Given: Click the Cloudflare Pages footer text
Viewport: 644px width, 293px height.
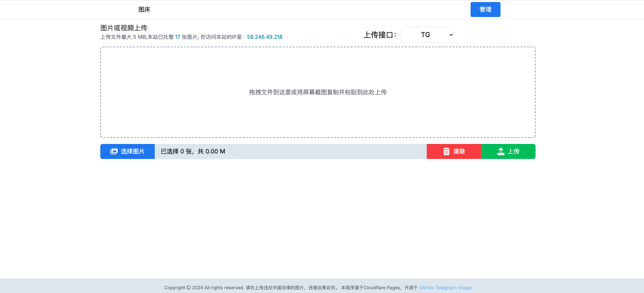Looking at the screenshot, I should pyautogui.click(x=382, y=288).
